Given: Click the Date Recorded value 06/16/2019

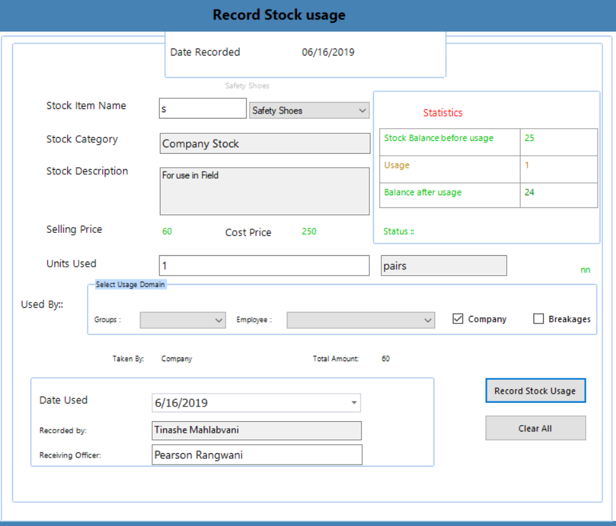Looking at the screenshot, I should 328,52.
